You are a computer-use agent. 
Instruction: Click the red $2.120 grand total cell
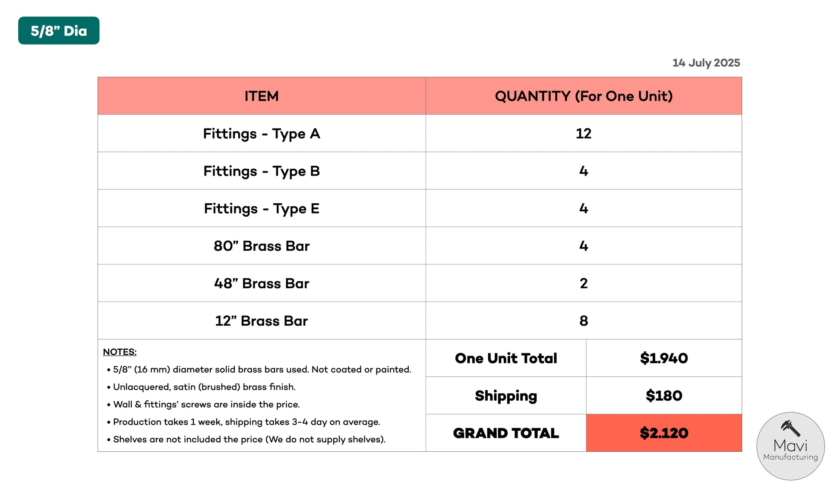[x=664, y=433]
